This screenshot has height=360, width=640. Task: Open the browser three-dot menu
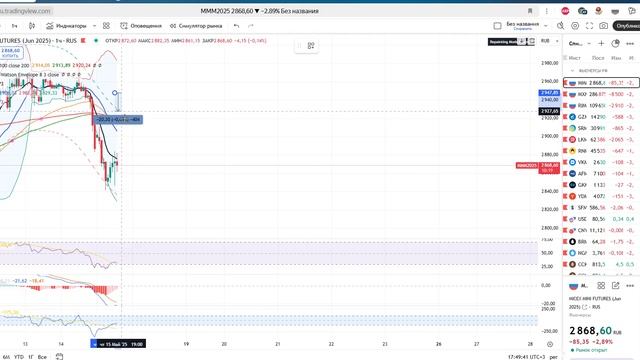(547, 11)
